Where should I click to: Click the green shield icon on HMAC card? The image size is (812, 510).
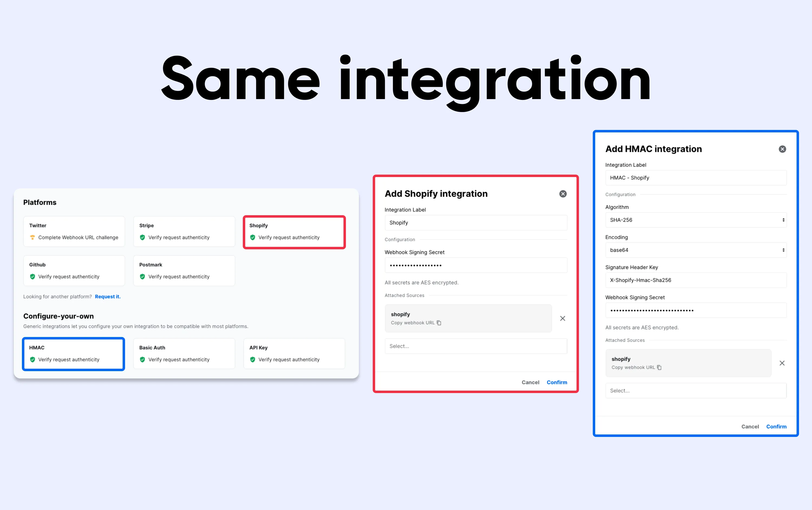(32, 359)
